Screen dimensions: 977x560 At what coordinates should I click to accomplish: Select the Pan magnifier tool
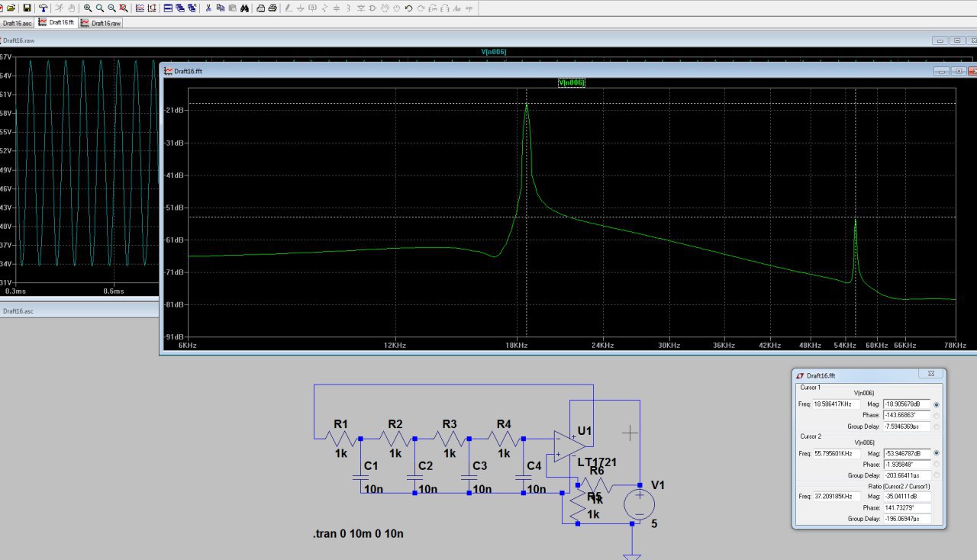pos(100,8)
